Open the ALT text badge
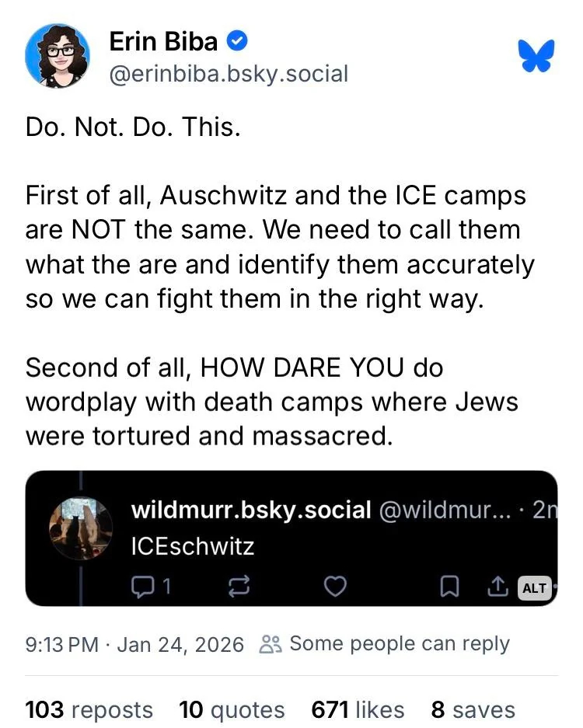The image size is (583, 728). pos(534,587)
